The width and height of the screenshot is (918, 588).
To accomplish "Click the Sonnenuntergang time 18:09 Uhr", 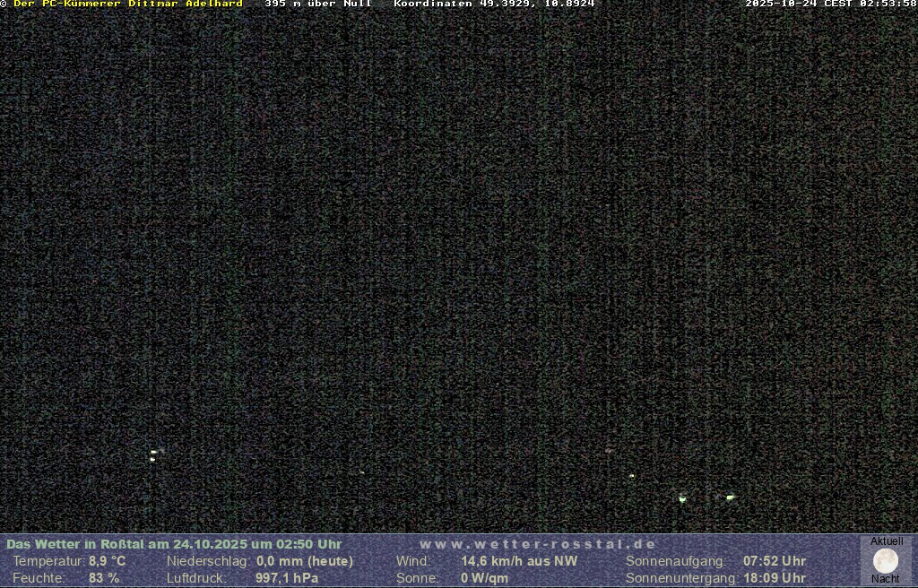I will tap(774, 578).
